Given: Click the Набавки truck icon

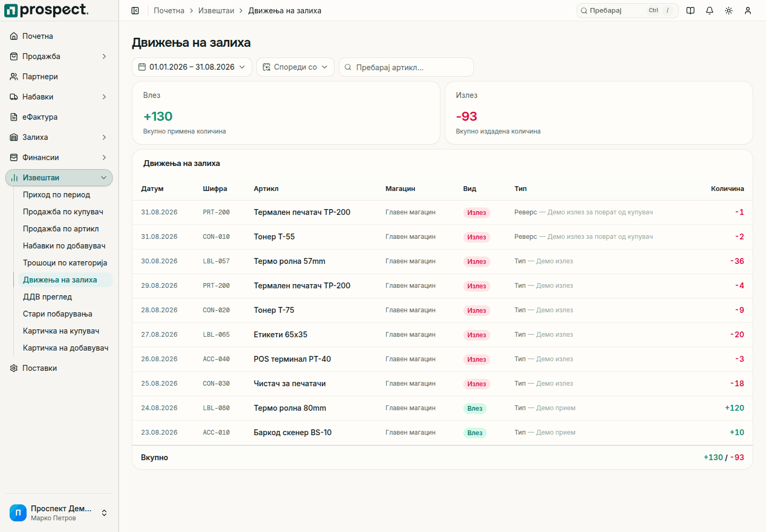Looking at the screenshot, I should [x=14, y=97].
